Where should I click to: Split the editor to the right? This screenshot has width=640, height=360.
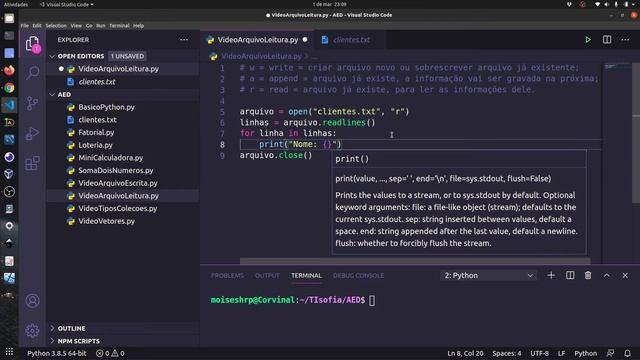(607, 40)
